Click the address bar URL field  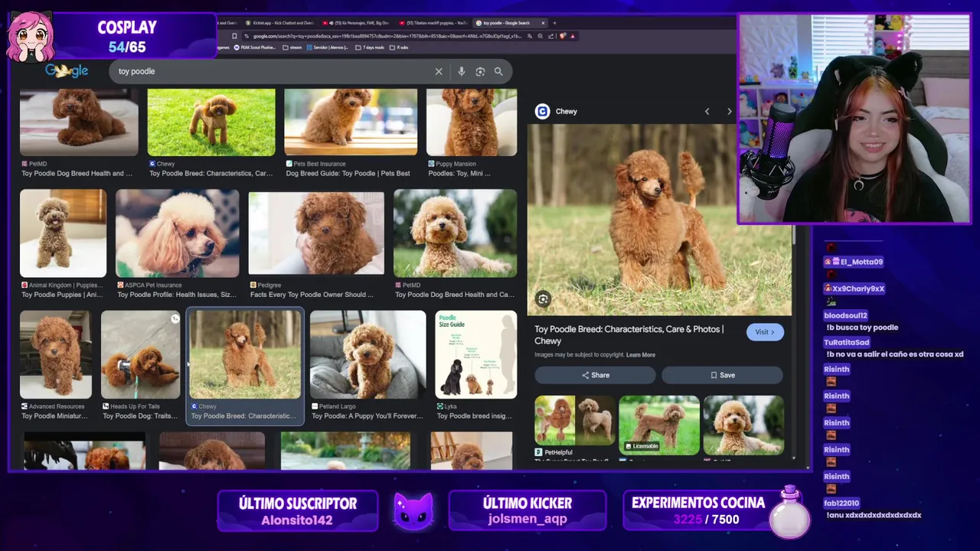pyautogui.click(x=386, y=36)
